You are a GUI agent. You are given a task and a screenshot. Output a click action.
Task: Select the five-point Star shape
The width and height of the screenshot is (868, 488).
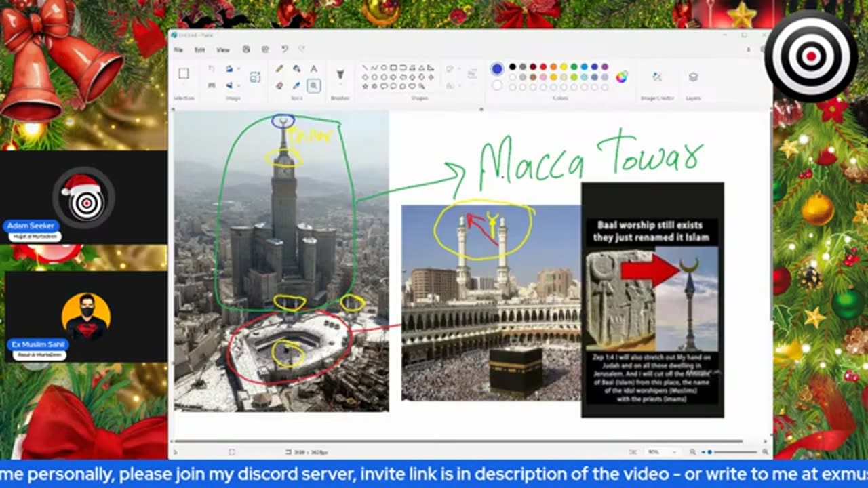365,86
